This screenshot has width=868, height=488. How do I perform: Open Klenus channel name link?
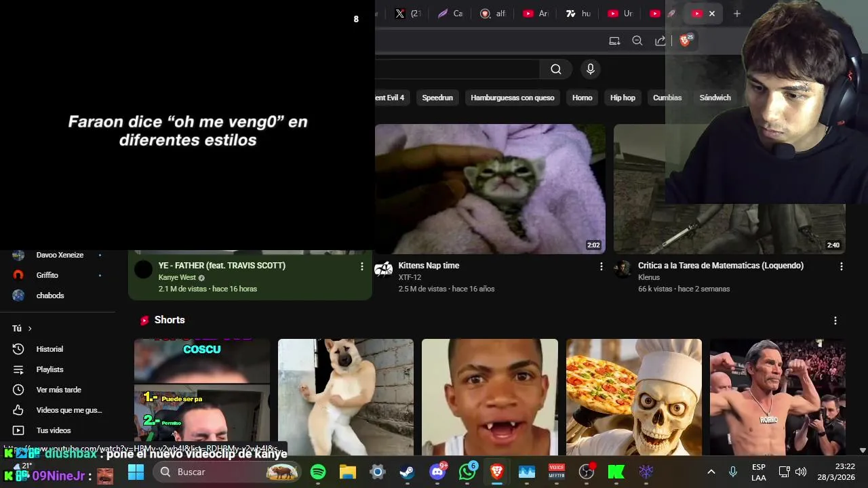tap(649, 277)
